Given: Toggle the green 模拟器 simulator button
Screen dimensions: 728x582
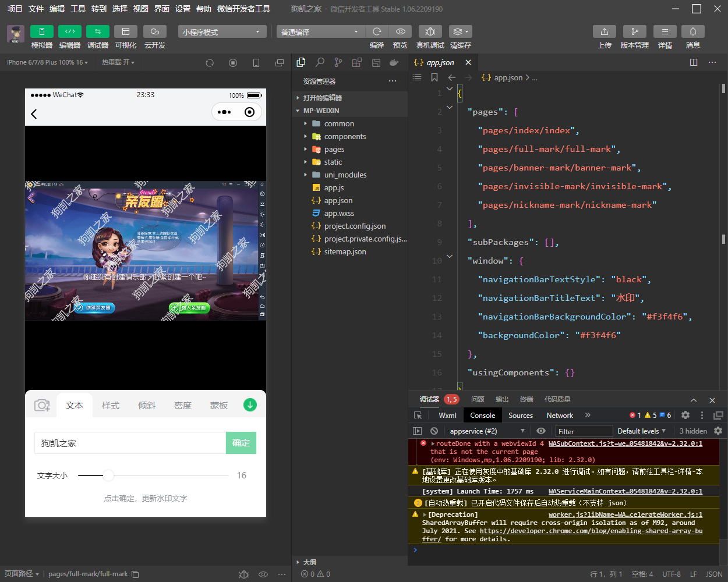Looking at the screenshot, I should point(42,31).
